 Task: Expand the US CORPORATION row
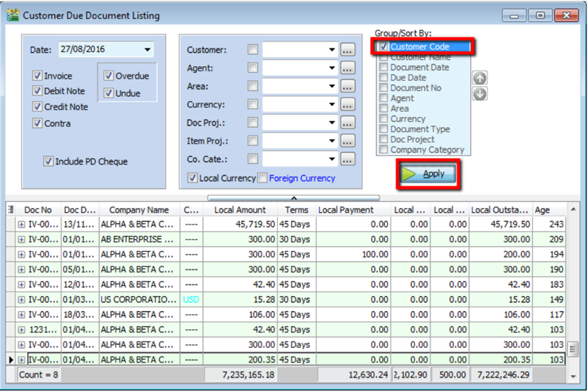[x=22, y=300]
